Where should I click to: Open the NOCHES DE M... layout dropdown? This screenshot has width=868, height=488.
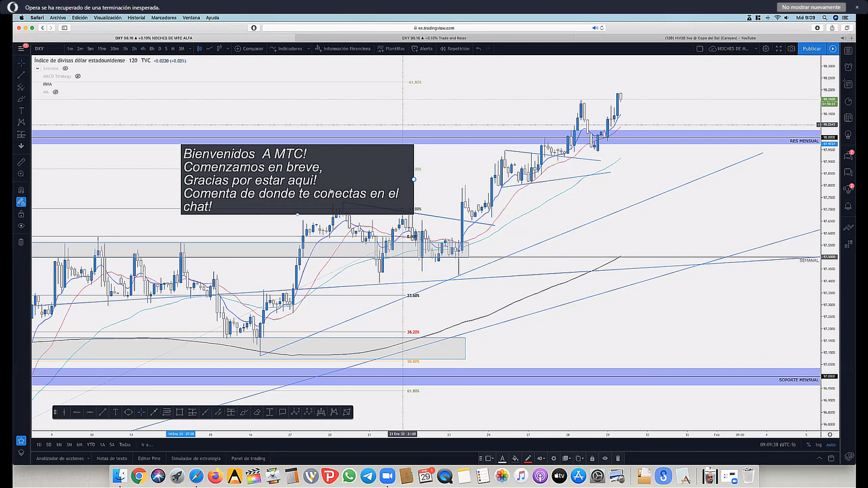click(756, 49)
